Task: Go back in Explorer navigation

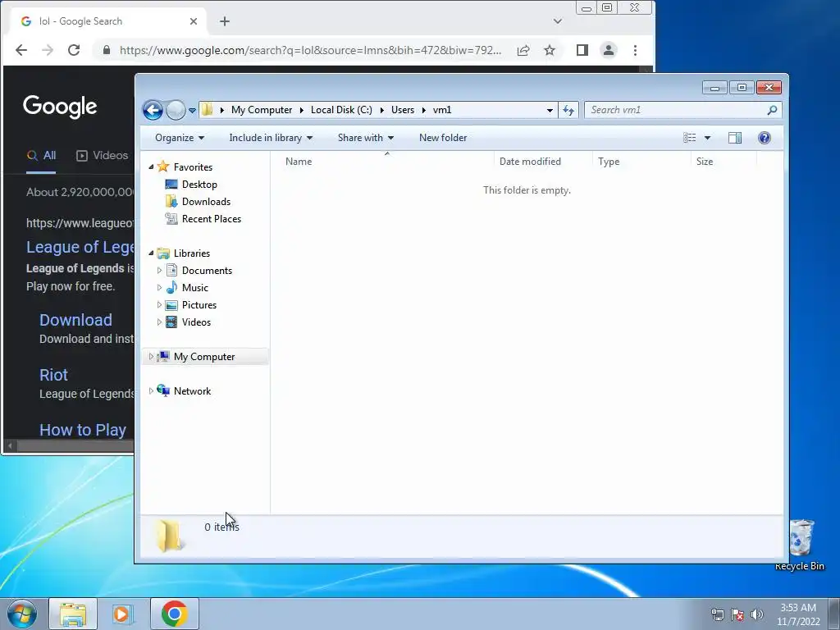Action: 153,111
